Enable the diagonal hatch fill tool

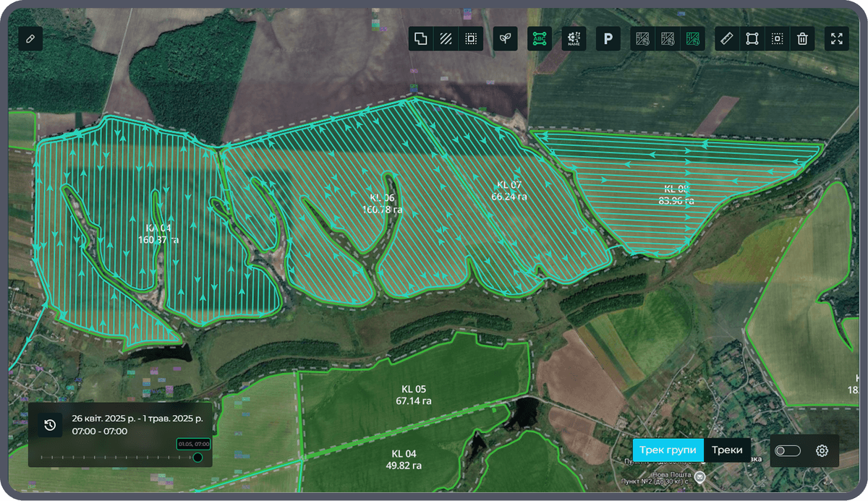[446, 39]
